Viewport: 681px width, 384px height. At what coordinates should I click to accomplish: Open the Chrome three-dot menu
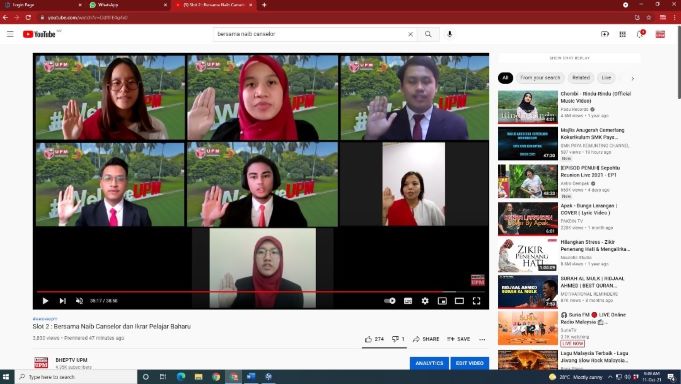click(x=675, y=17)
